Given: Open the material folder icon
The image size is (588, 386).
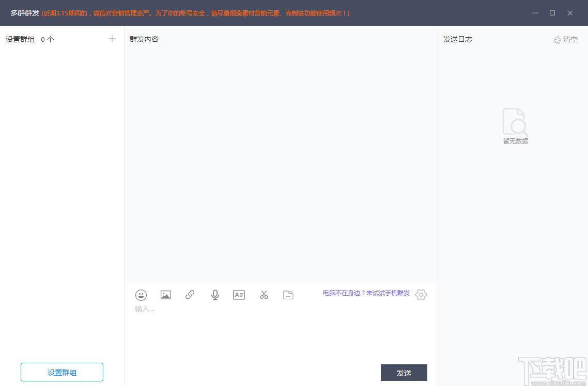Looking at the screenshot, I should coord(288,295).
